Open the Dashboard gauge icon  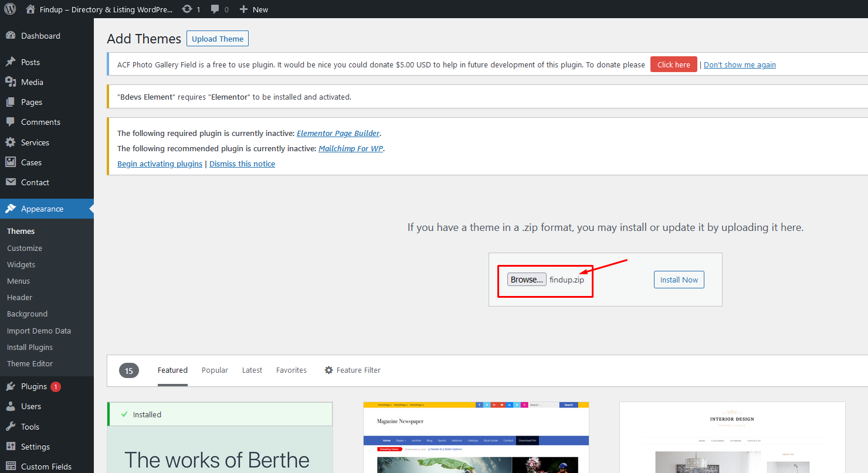(11, 36)
